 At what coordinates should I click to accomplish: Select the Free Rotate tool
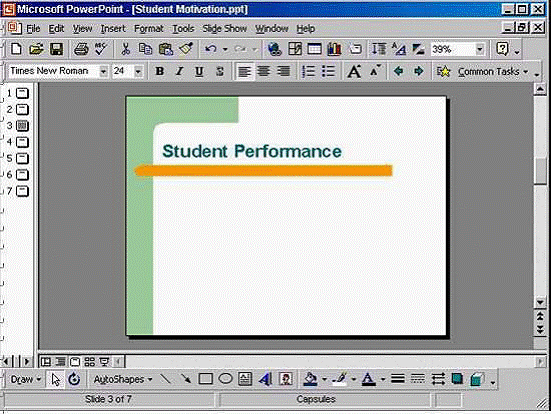(x=74, y=379)
